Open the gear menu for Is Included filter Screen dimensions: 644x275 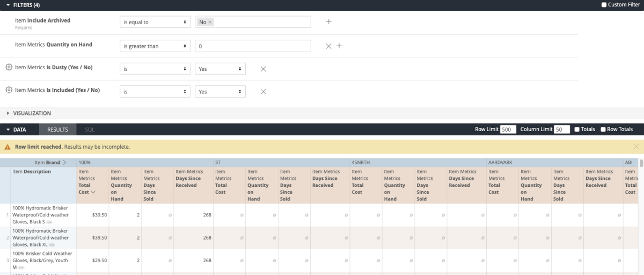click(9, 90)
